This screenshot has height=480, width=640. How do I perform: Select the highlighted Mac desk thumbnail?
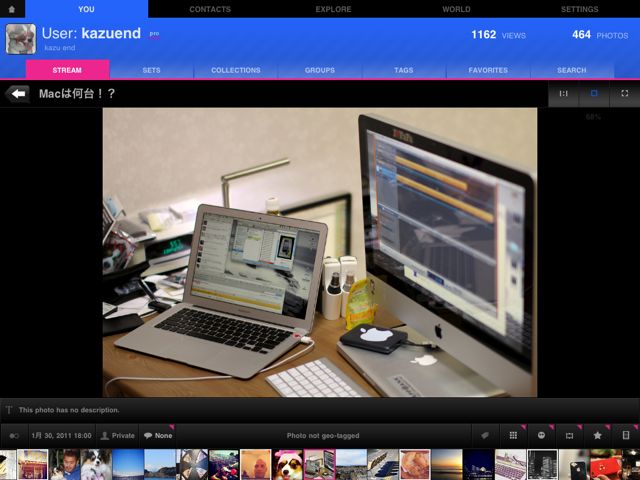pyautogui.click(x=320, y=464)
